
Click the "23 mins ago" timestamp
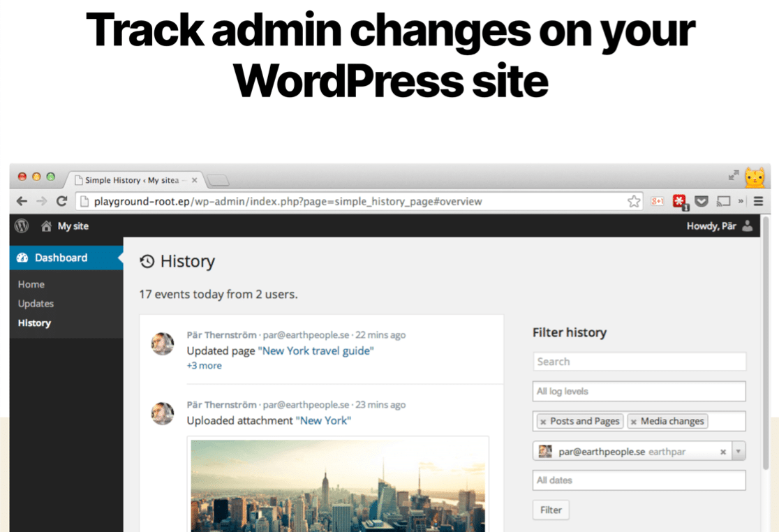(380, 405)
